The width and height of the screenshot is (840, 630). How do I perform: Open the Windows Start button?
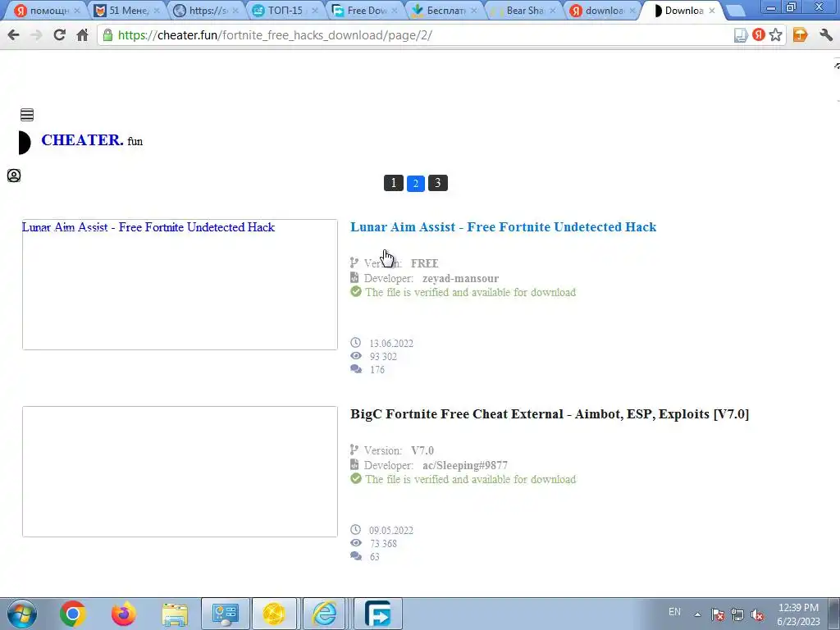pyautogui.click(x=22, y=614)
